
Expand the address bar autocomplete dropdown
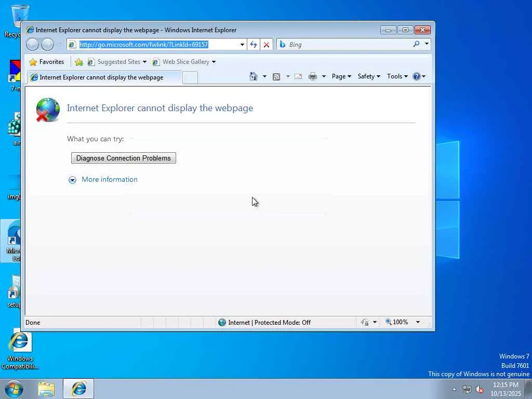pyautogui.click(x=242, y=45)
